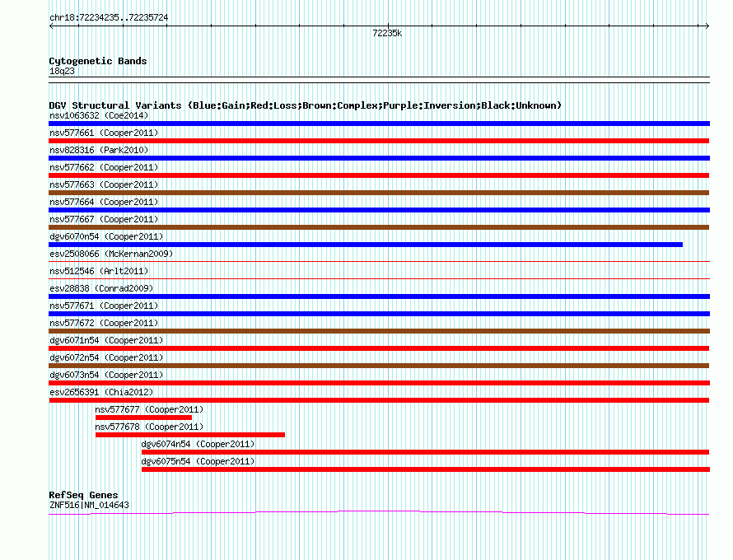733x560 pixels.
Task: Click the blue bar under nsv577671
Action: point(379,314)
